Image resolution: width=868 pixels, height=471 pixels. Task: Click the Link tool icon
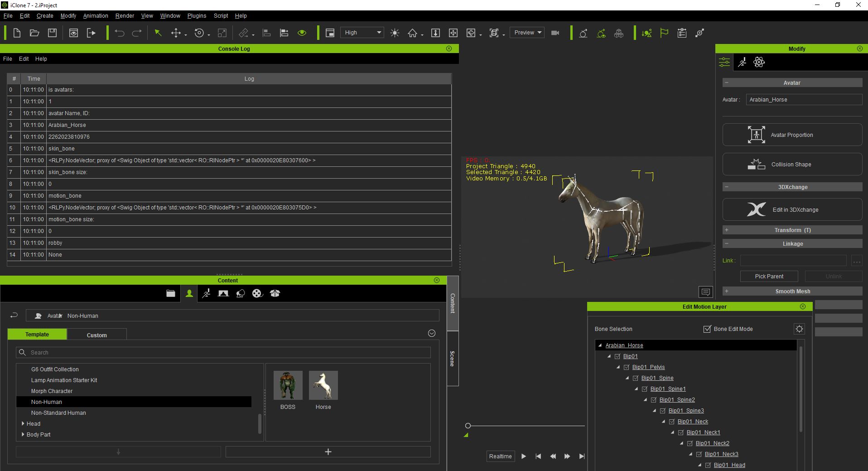[x=244, y=33]
